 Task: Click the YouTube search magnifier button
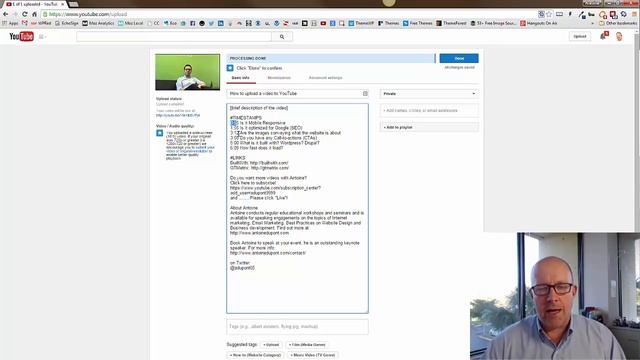282,37
